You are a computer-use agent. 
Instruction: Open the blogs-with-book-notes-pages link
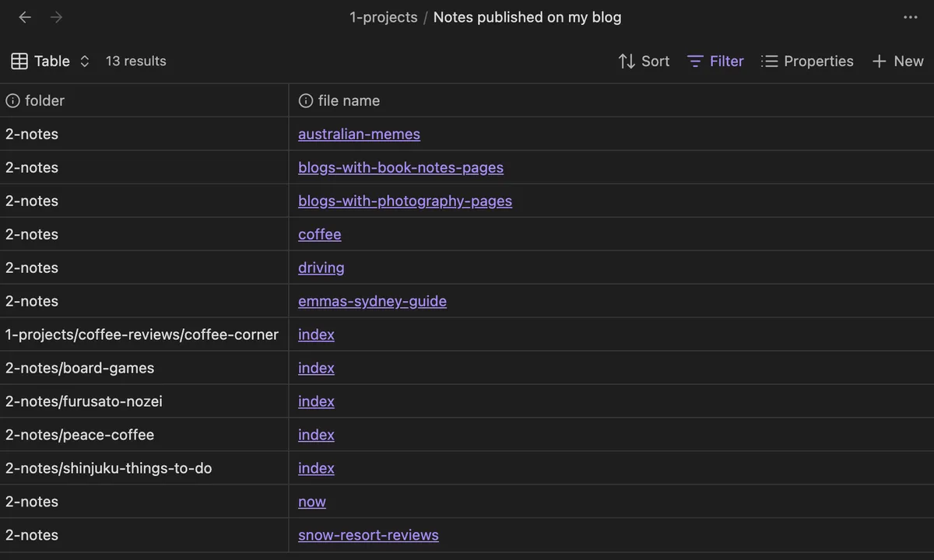pos(400,168)
